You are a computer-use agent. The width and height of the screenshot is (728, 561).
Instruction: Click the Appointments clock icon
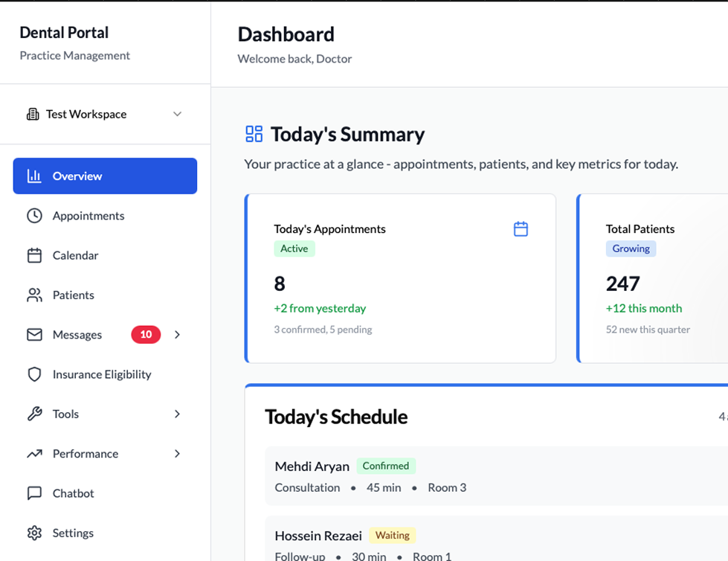(x=34, y=216)
